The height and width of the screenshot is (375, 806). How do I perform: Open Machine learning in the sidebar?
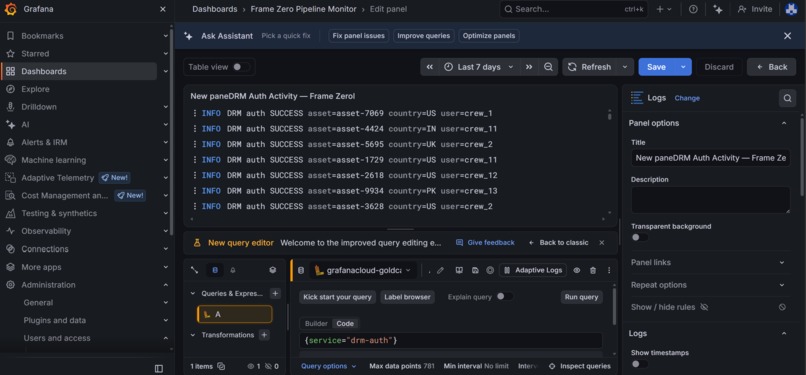point(53,160)
